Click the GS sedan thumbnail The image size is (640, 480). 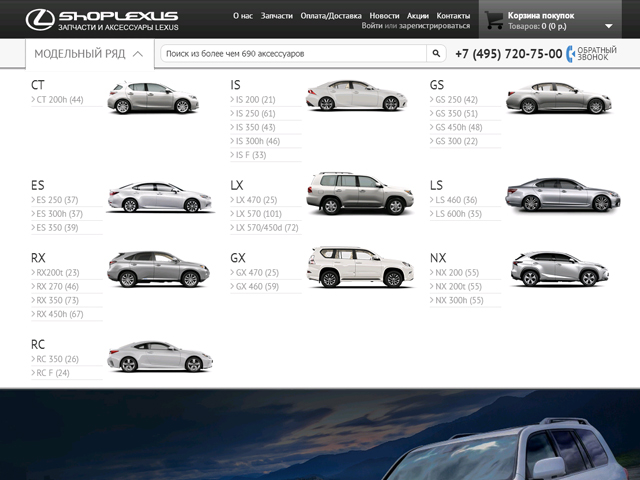(559, 98)
